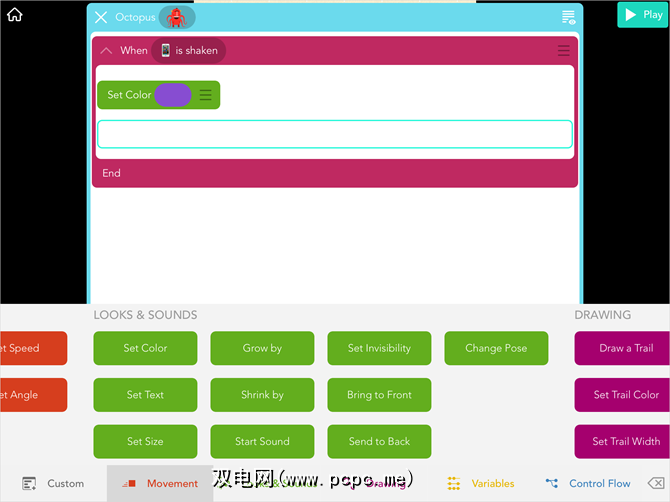Collapse the When is shaken rule
The image size is (670, 502).
[x=106, y=51]
